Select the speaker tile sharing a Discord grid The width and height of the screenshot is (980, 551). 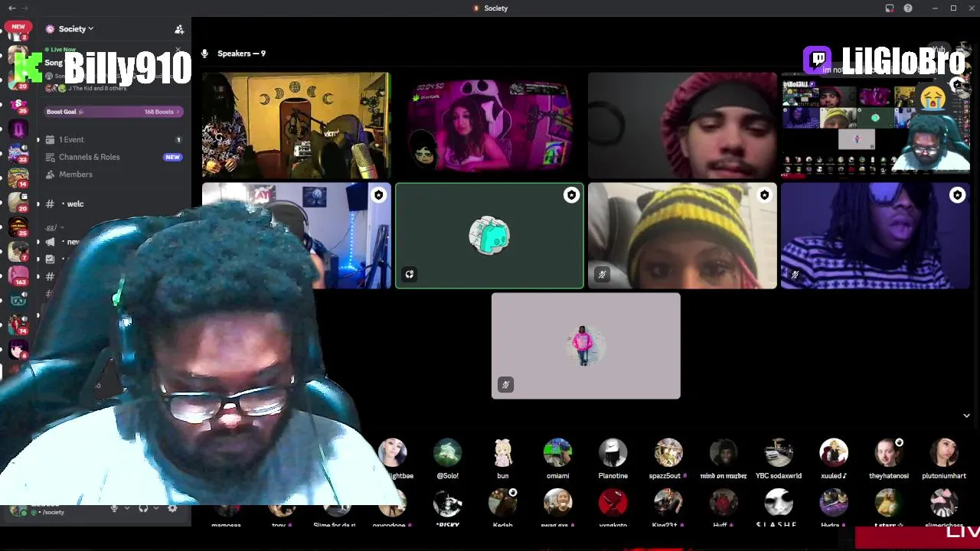pyautogui.click(x=875, y=126)
